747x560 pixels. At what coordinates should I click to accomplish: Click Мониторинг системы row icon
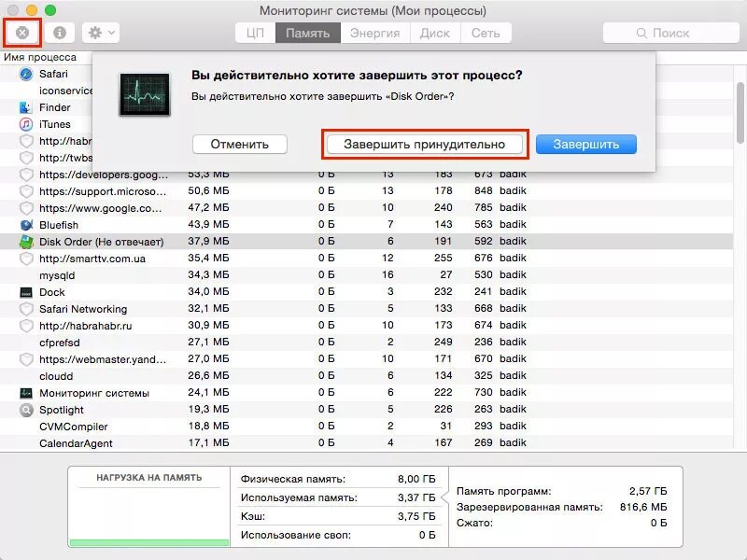pyautogui.click(x=26, y=393)
